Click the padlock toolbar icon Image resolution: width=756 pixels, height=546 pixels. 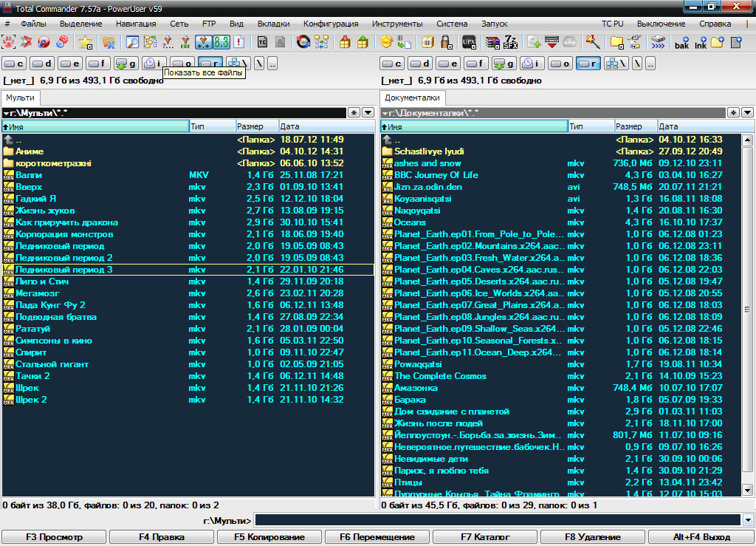click(447, 42)
